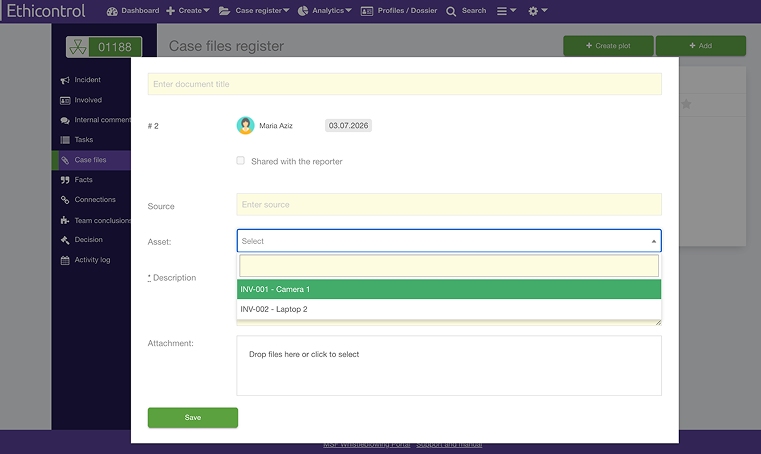761x454 pixels.
Task: Click the Analytics pie chart icon
Action: (303, 11)
